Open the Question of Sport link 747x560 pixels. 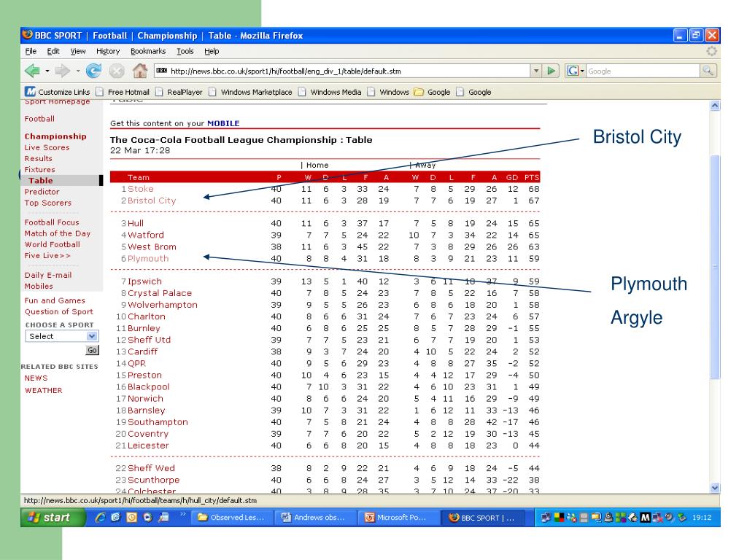[58, 311]
